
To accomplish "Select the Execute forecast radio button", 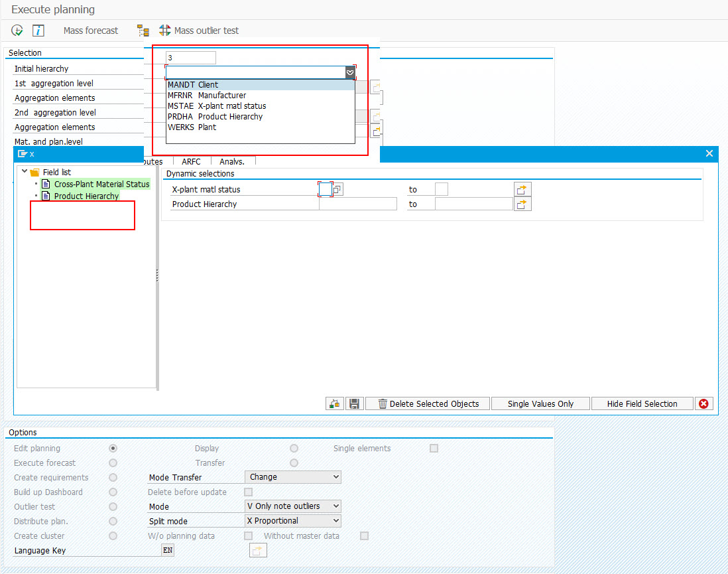I will pyautogui.click(x=113, y=463).
